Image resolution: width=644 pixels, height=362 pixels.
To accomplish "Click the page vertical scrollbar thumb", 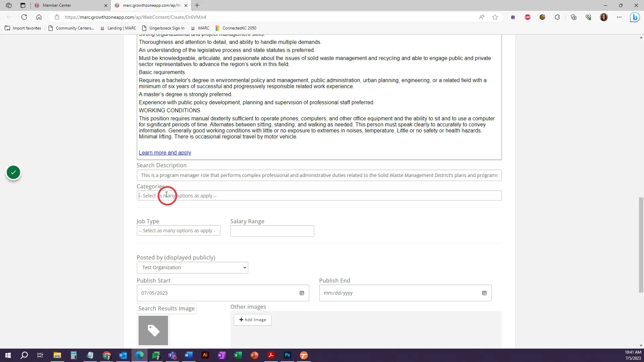I will [x=641, y=245].
